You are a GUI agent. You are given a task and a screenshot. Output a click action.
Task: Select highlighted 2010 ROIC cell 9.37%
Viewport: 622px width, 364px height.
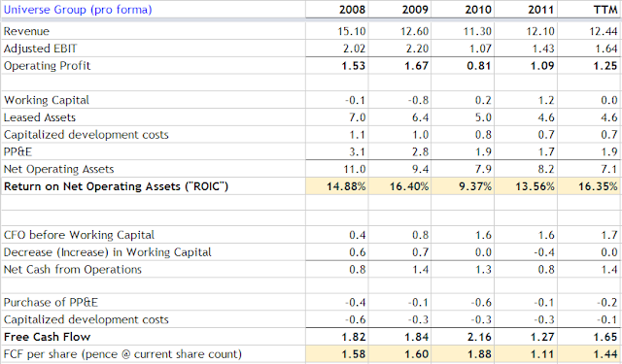click(x=463, y=186)
